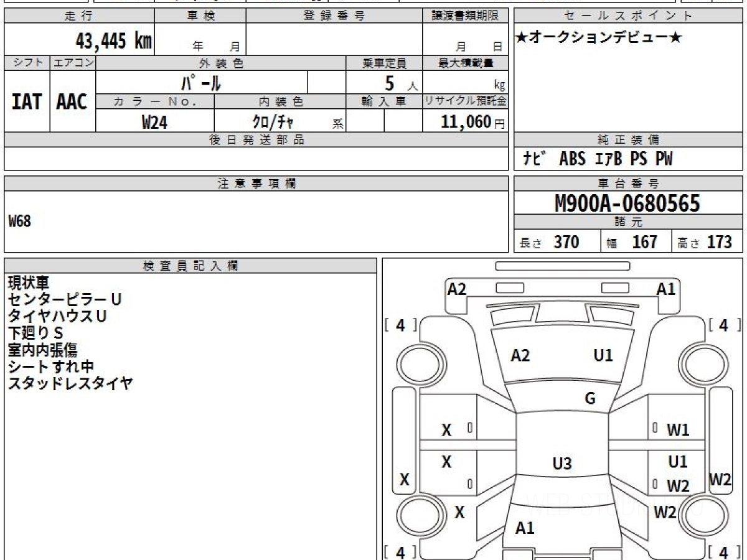Click the 譲渡書類期限 header

tap(466, 16)
